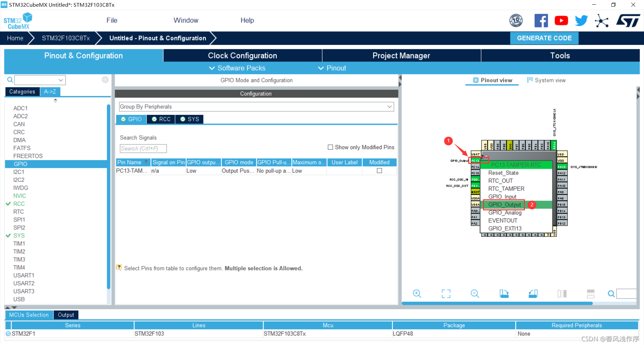This screenshot has width=644, height=345.
Task: Click the pinout horizontal scrollbar
Action: [497, 303]
